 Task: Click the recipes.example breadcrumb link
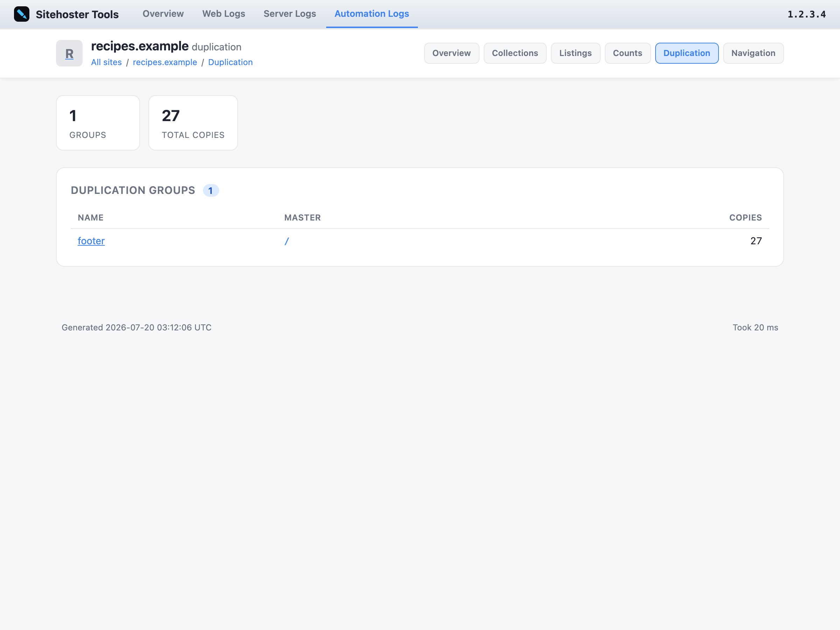click(x=165, y=62)
